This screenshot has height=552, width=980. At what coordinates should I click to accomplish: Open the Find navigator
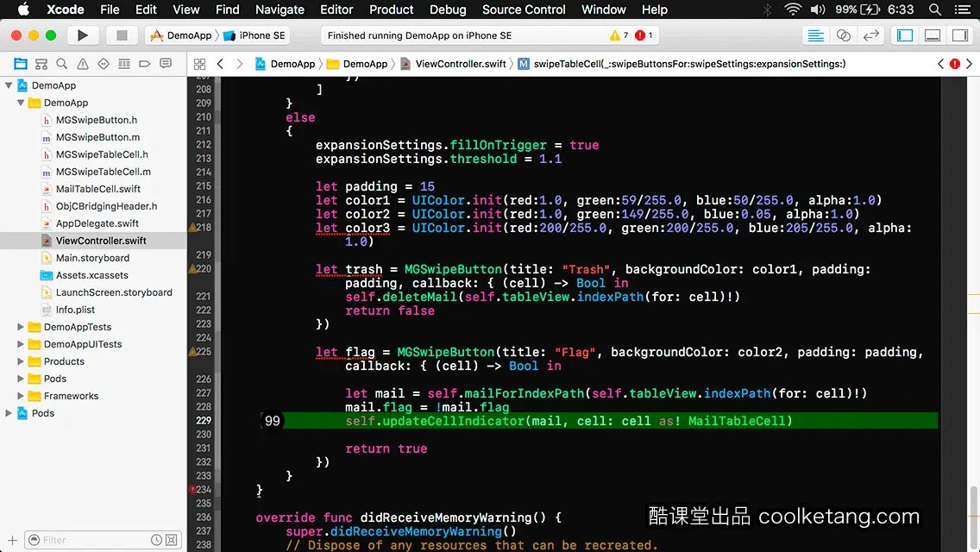click(x=62, y=64)
